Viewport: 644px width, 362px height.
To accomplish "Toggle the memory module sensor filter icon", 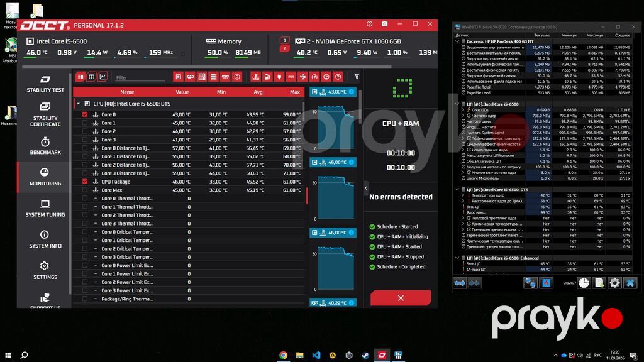I will pyautogui.click(x=225, y=77).
